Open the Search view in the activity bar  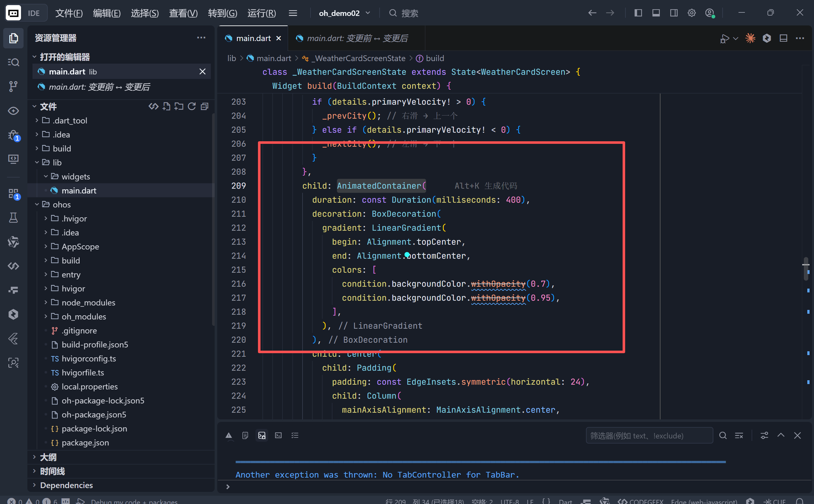[x=13, y=62]
